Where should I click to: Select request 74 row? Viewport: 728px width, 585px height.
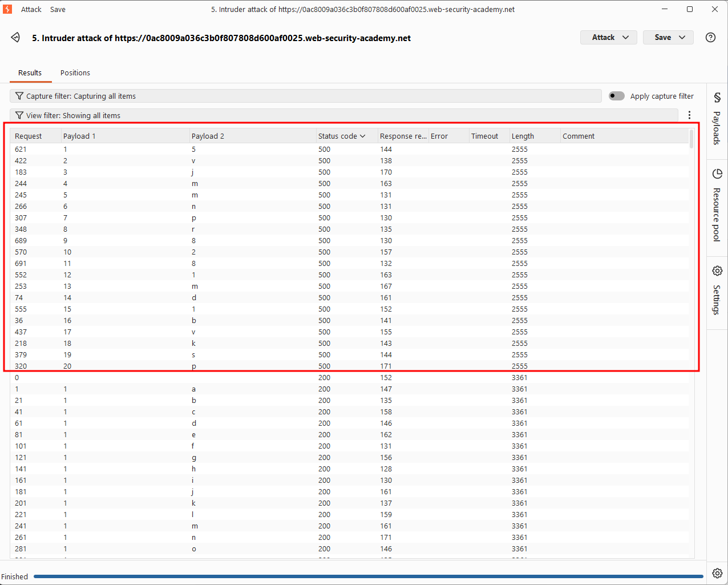coord(349,297)
